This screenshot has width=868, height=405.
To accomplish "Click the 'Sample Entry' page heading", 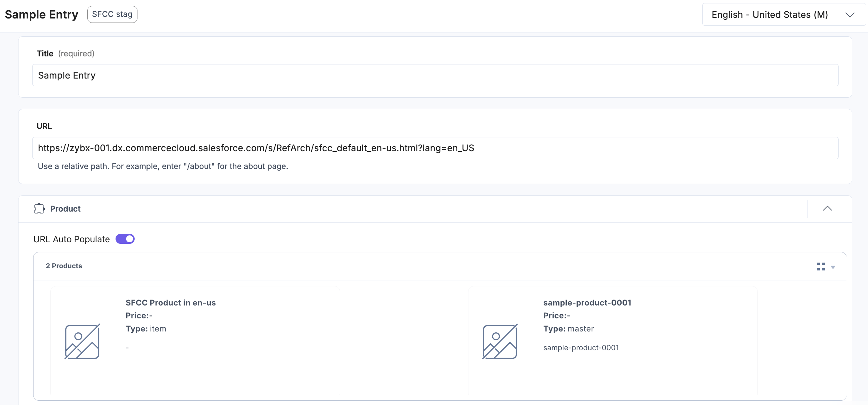I will point(41,14).
